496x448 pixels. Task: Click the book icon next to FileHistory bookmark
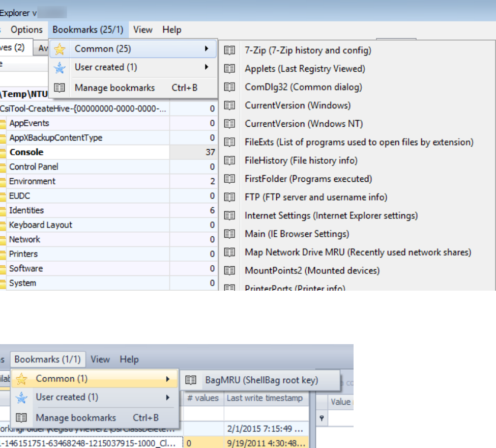(x=229, y=160)
